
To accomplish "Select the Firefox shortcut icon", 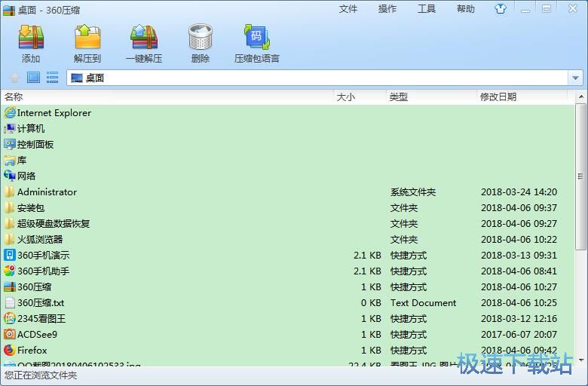I will click(10, 350).
